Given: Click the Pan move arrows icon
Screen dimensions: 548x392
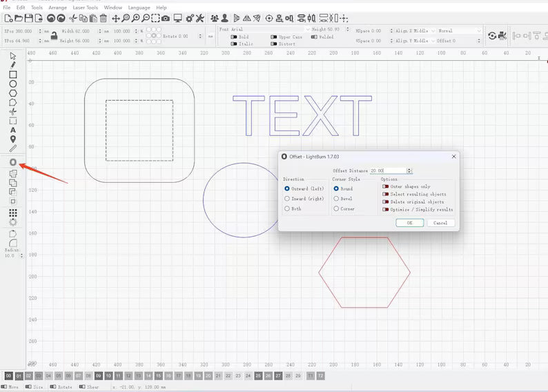Looking at the screenshot, I should click(x=116, y=18).
